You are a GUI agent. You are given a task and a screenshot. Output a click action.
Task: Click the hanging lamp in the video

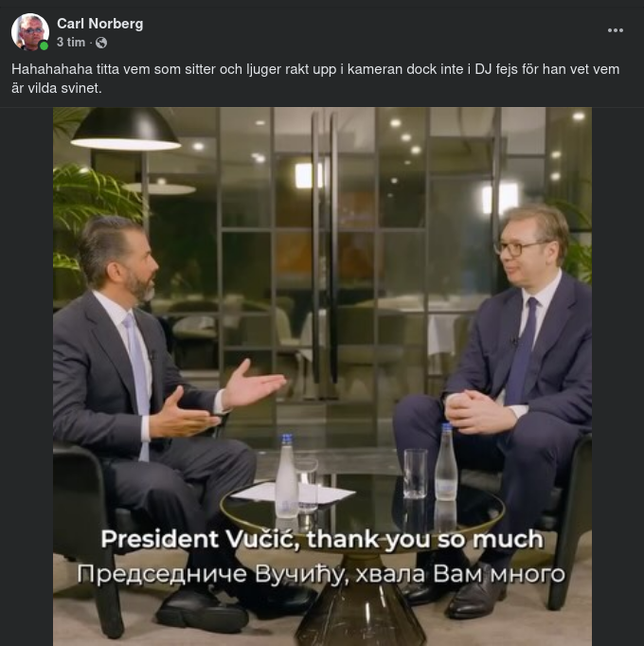[125, 132]
